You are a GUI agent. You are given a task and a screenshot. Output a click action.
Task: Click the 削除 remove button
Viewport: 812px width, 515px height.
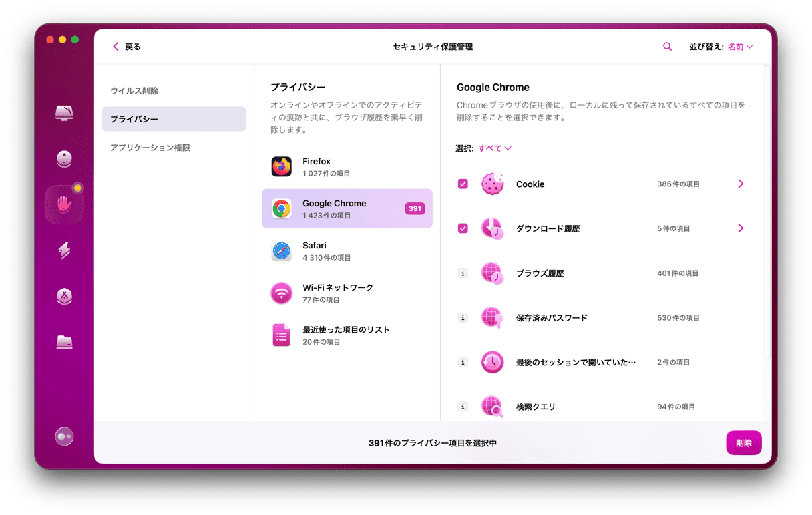tap(744, 443)
